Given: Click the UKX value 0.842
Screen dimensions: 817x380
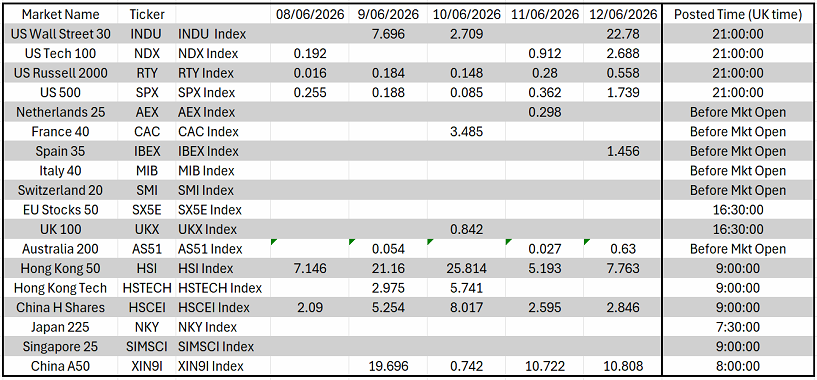Looking at the screenshot, I should click(466, 230).
